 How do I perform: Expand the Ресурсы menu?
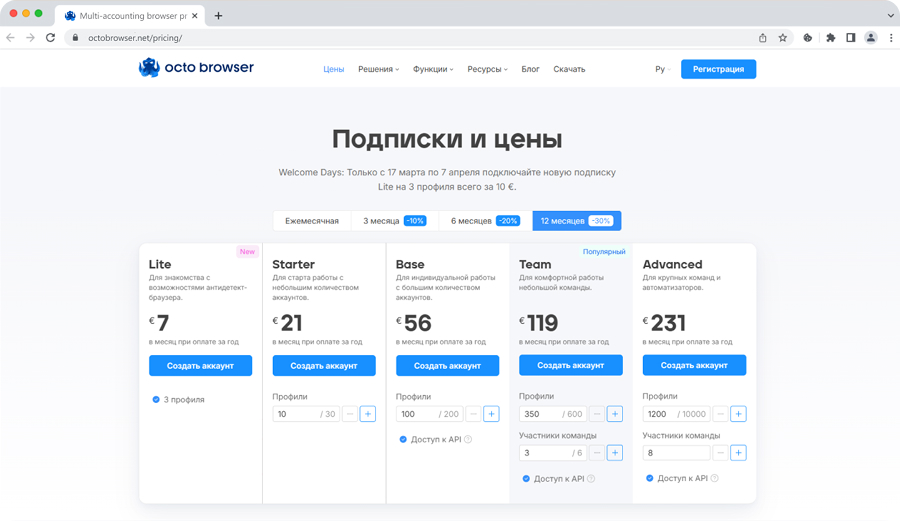click(x=487, y=69)
